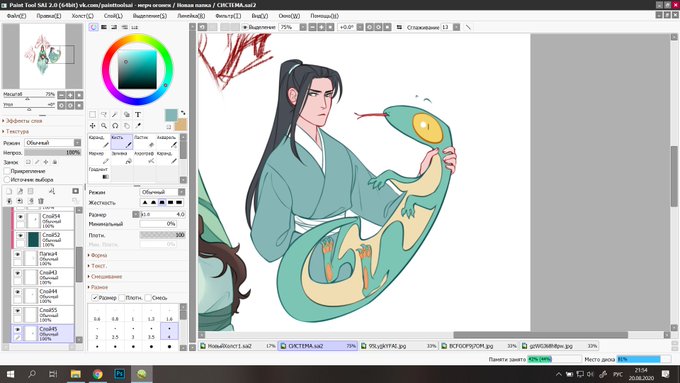Delete layer with the trash icon
The height and width of the screenshot is (383, 680).
[x=41, y=201]
